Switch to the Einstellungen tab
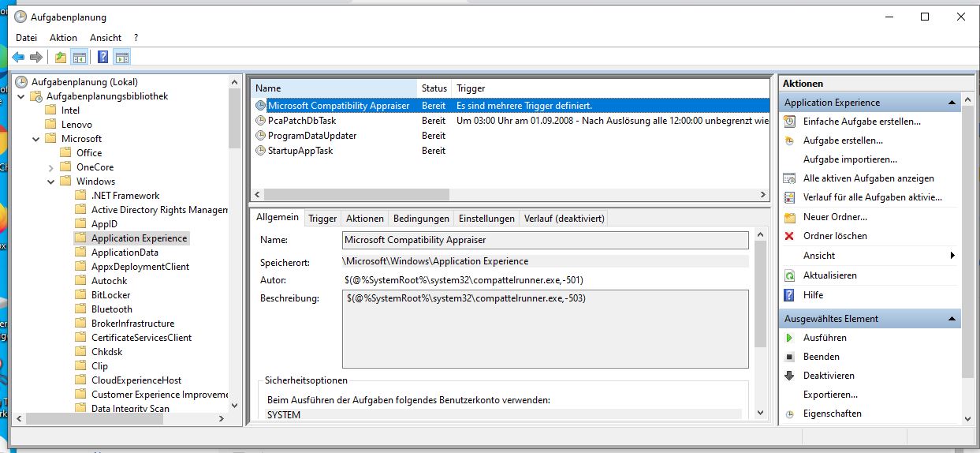Screen dimensions: 980x453 click(x=486, y=219)
